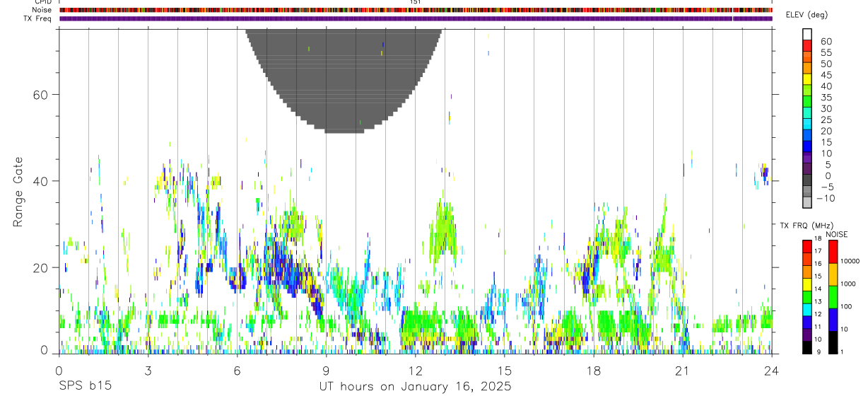Viewport: 868px width, 401px height.
Task: Click the purple TX Freq strip above the plot
Action: (416, 18)
